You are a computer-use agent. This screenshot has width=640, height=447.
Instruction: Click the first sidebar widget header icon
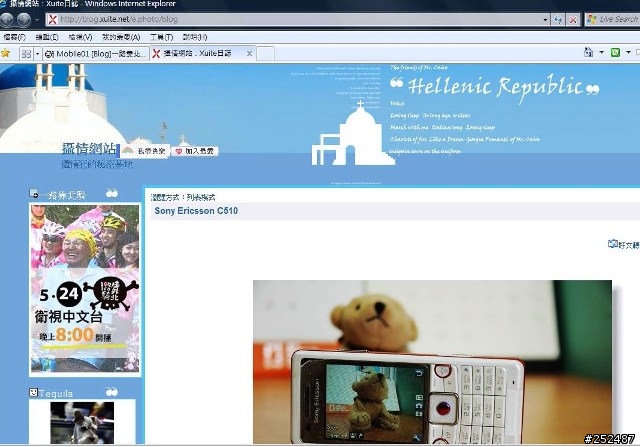click(x=34, y=193)
